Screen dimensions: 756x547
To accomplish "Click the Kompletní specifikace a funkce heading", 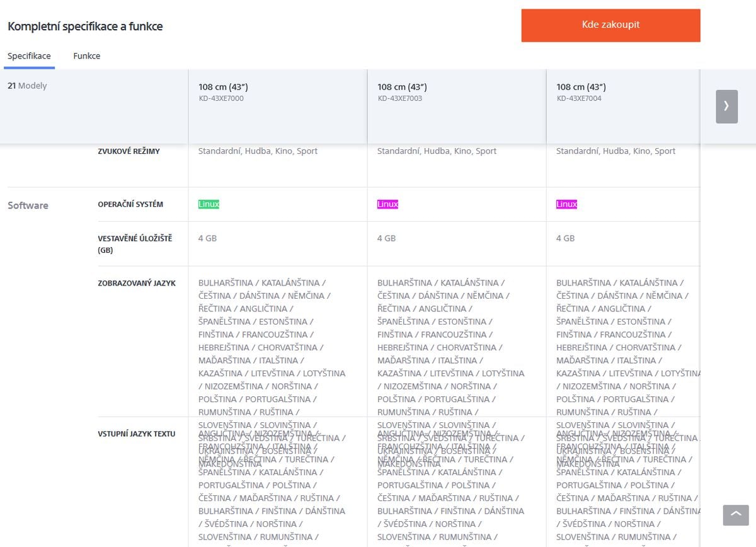I will pos(85,26).
